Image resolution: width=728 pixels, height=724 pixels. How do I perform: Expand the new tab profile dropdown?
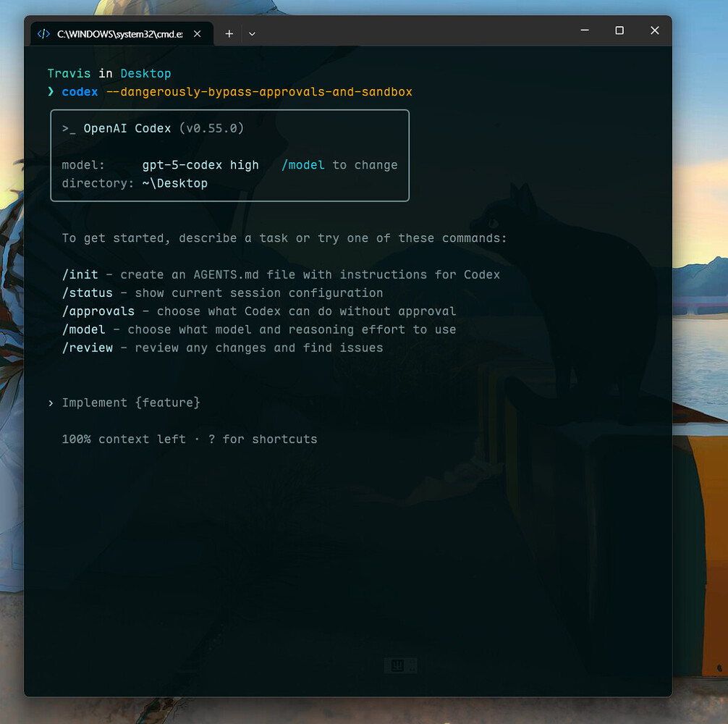pyautogui.click(x=252, y=34)
